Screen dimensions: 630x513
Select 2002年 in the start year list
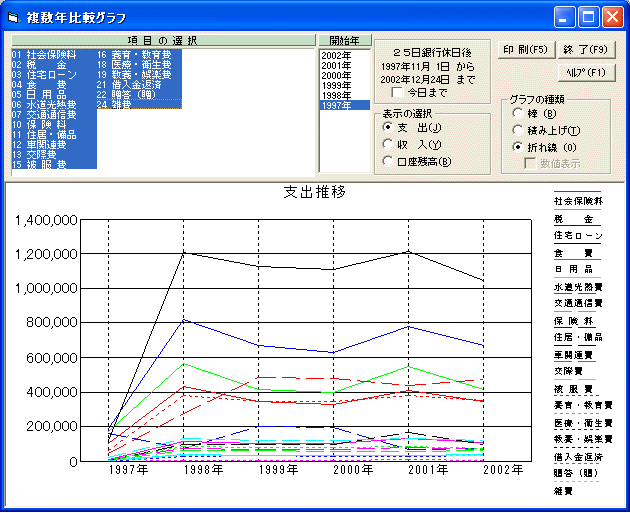pos(336,55)
